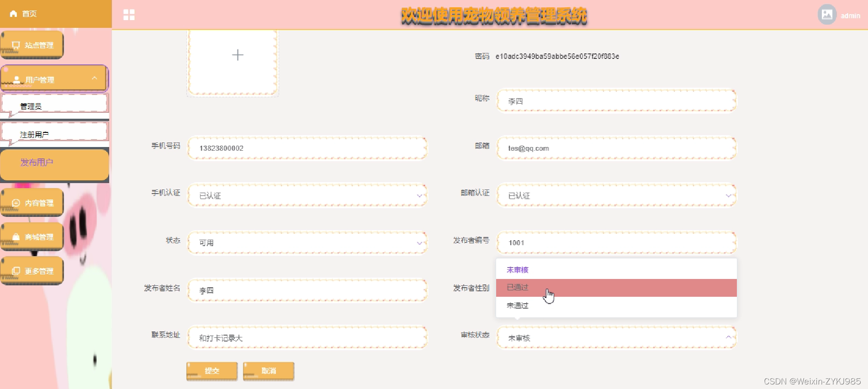The height and width of the screenshot is (389, 868).
Task: Click the 站点管理 monitor icon
Action: 16,45
